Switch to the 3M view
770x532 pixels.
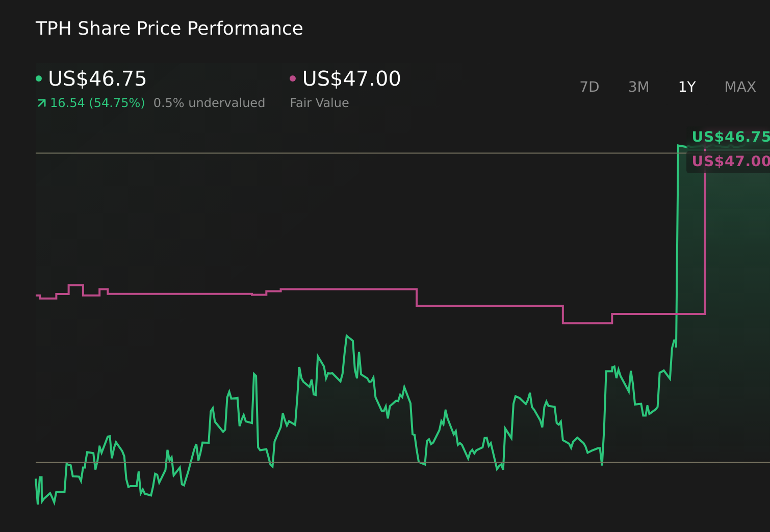coord(638,87)
